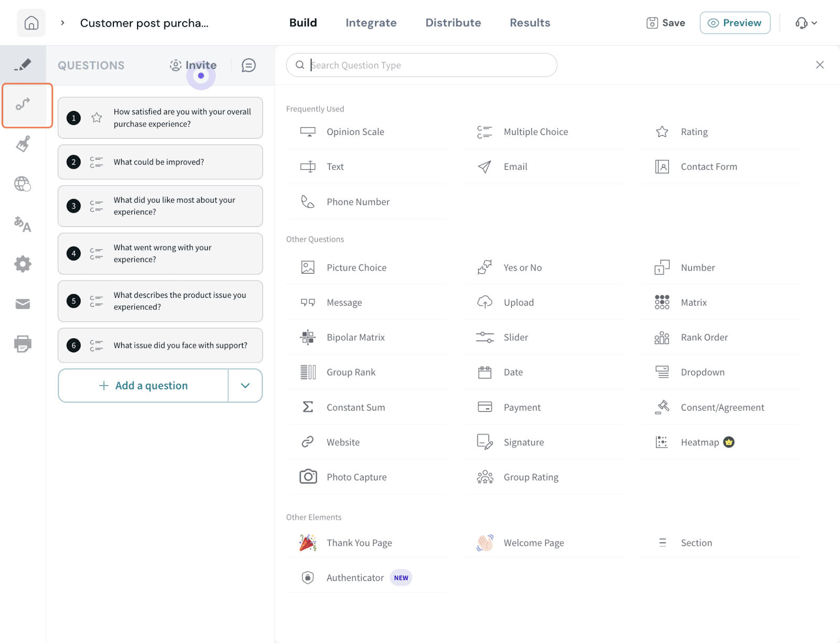The image size is (840, 643).
Task: Close the question type panel
Action: (x=820, y=65)
